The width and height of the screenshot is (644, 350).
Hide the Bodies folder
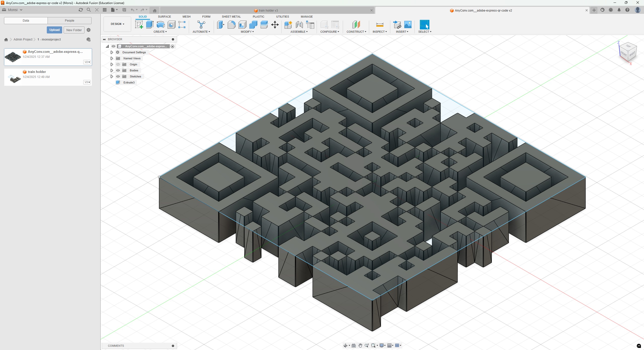point(118,70)
